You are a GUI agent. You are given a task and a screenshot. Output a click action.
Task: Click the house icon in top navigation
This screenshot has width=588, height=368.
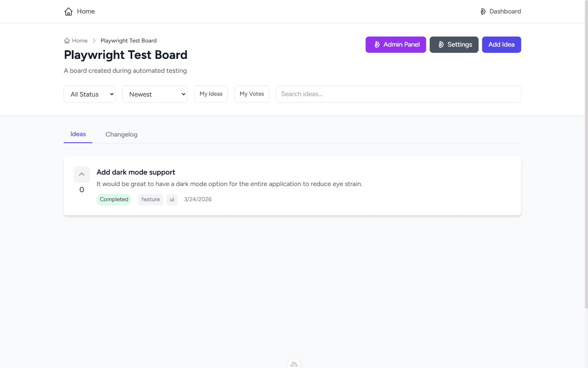(69, 11)
